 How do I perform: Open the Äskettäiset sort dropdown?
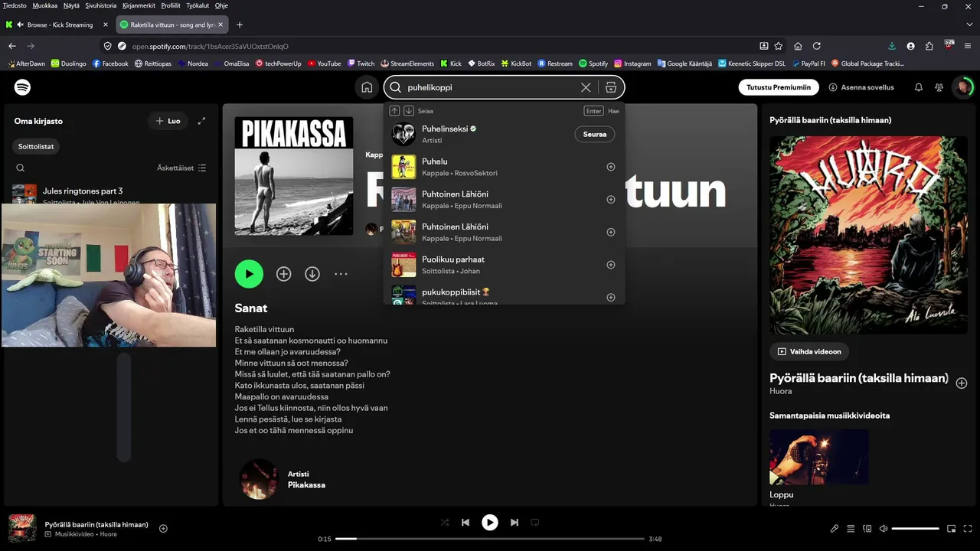pos(181,168)
